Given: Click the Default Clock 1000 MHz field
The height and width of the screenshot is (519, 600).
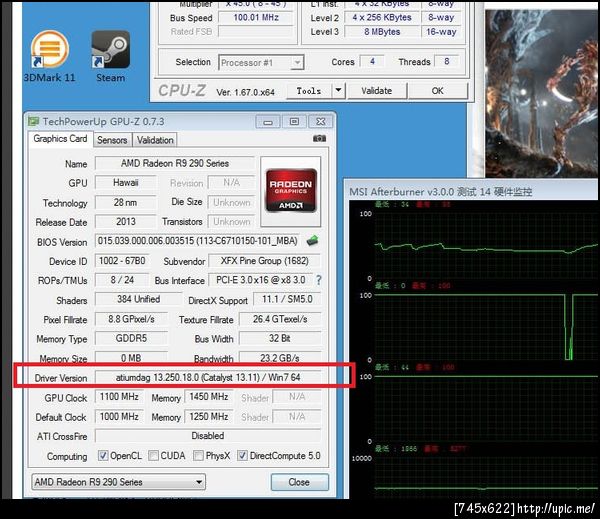Looking at the screenshot, I should [119, 416].
